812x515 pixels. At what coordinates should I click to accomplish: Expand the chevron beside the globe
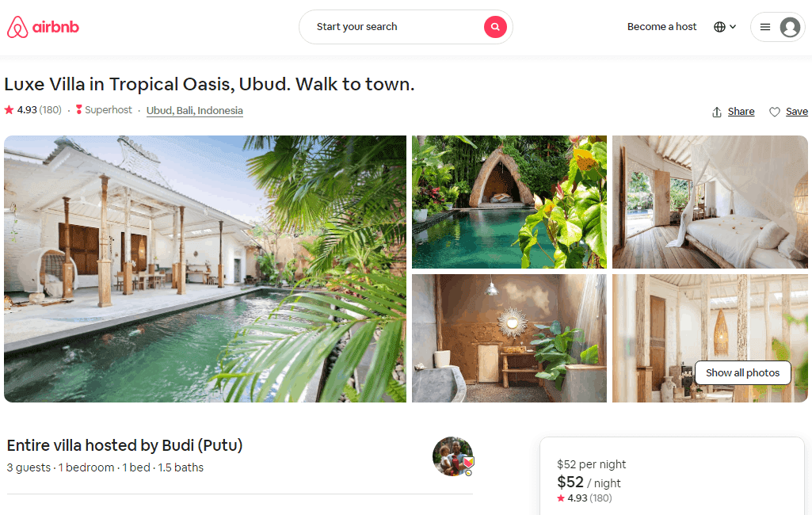733,27
